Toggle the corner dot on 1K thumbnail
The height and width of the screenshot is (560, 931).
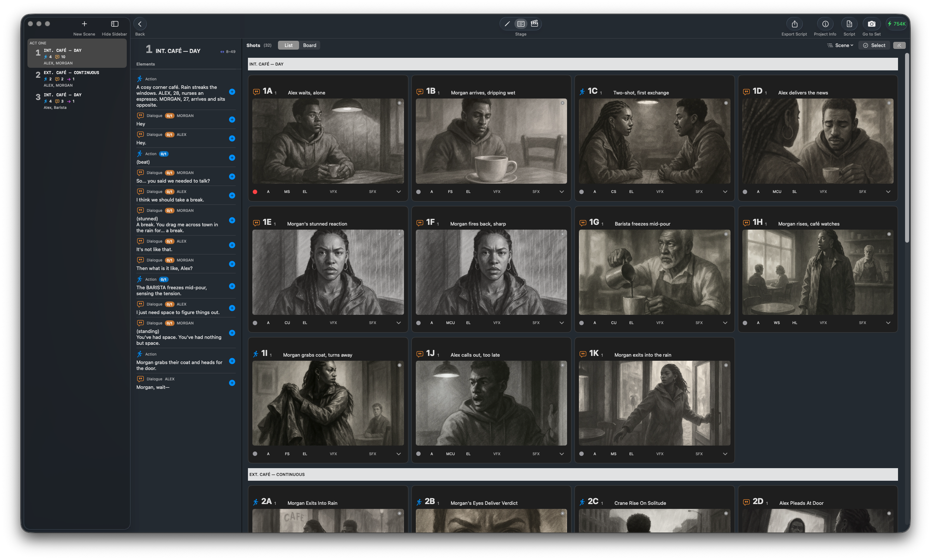[726, 365]
